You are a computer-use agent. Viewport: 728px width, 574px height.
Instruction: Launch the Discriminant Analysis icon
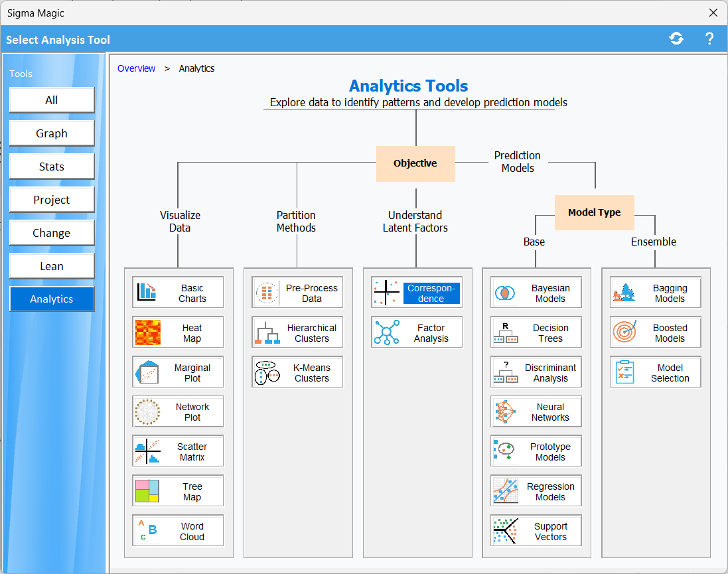[x=506, y=372]
